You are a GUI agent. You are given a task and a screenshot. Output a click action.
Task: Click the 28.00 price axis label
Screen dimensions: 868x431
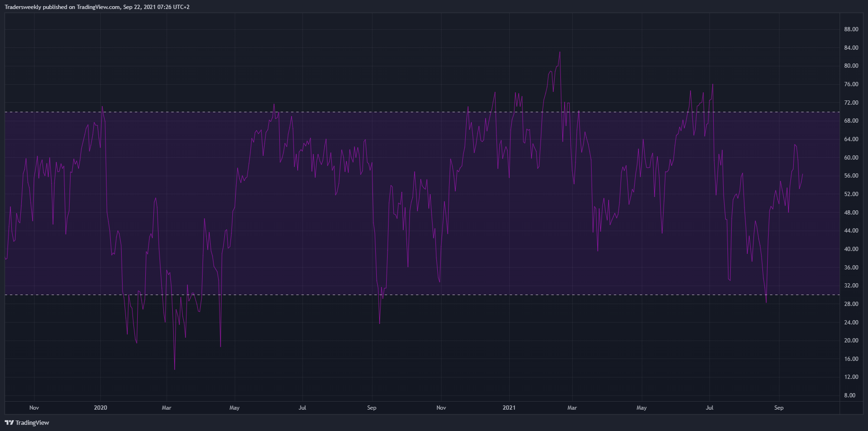tap(851, 304)
